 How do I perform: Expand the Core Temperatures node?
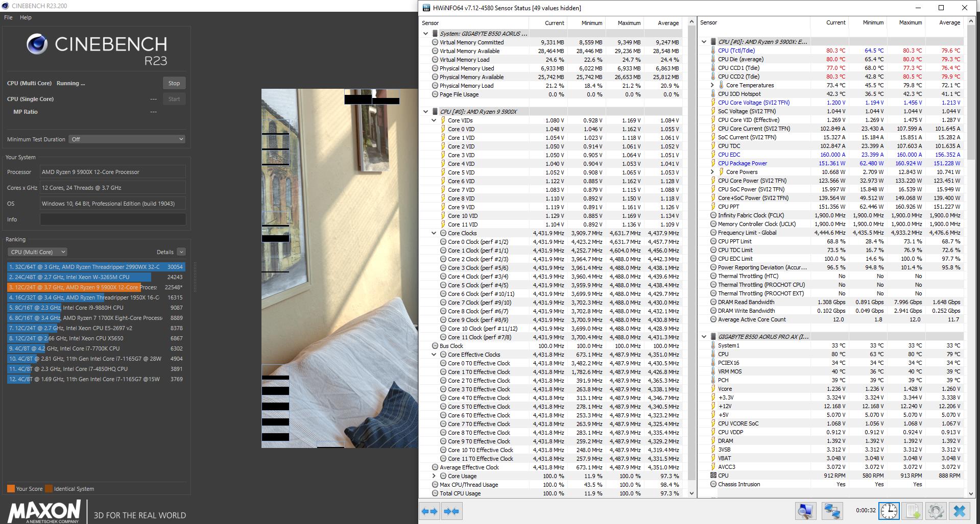pyautogui.click(x=712, y=85)
